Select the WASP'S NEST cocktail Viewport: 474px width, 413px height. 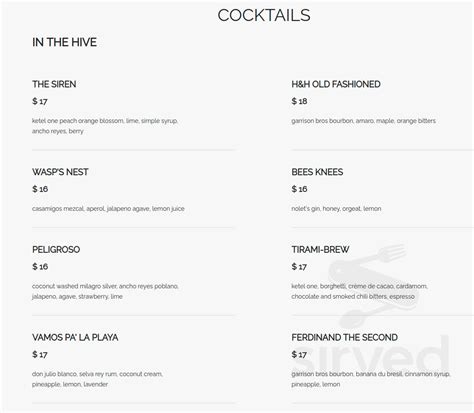tap(60, 172)
